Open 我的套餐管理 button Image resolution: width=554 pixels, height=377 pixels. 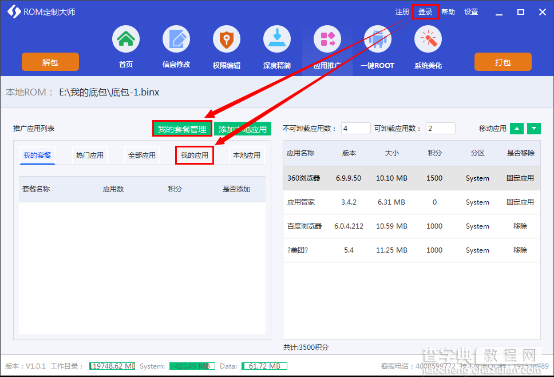point(182,129)
